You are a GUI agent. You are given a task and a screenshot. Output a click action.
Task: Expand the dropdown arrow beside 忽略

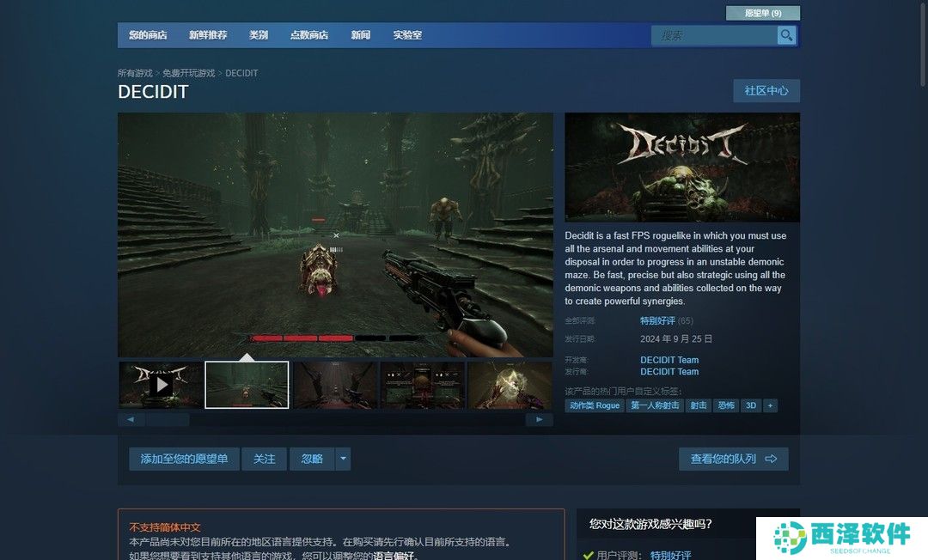click(x=344, y=459)
